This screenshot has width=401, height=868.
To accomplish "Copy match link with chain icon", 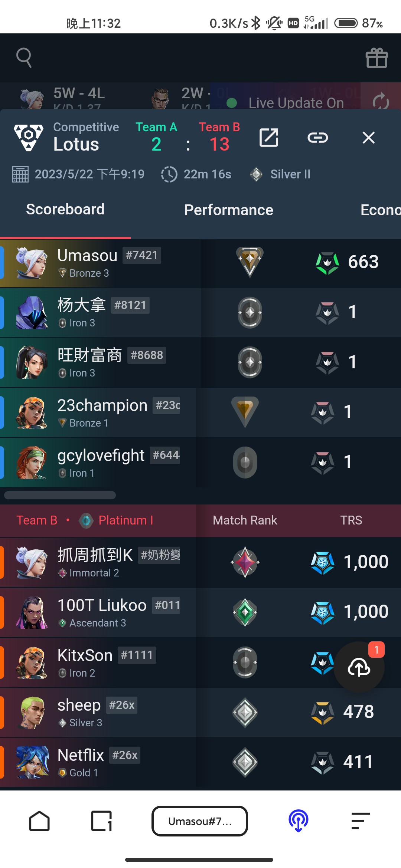I will click(x=318, y=138).
